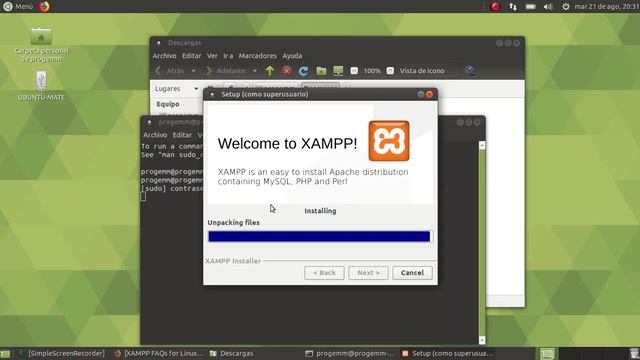Open the network connections tray icon

(513, 7)
